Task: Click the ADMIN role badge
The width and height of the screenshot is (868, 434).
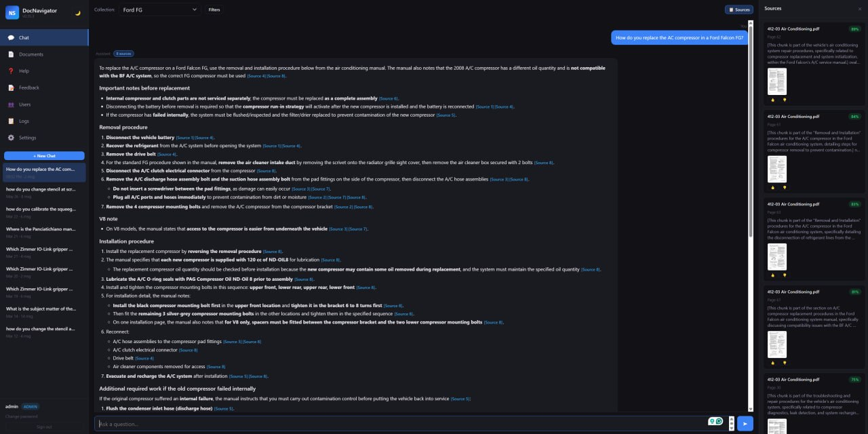Action: point(31,406)
